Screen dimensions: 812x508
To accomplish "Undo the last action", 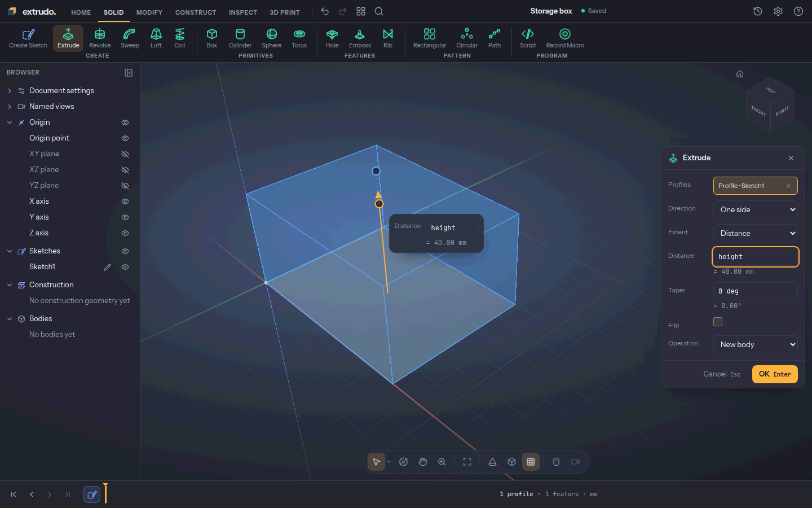I will [325, 11].
